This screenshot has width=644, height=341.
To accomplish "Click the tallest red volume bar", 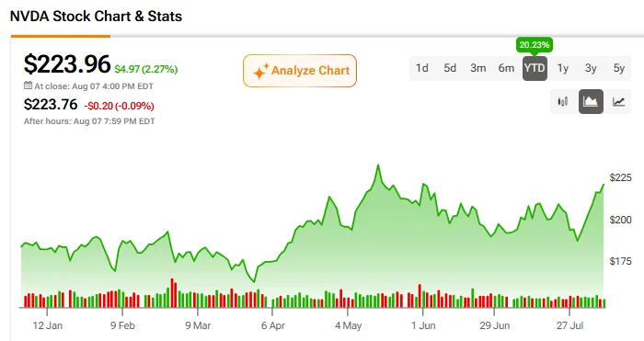I will (172, 293).
